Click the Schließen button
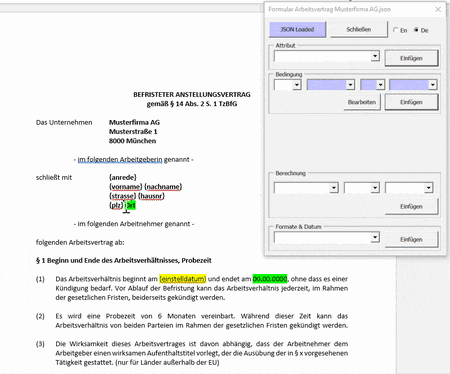This screenshot has width=450, height=374. point(359,29)
